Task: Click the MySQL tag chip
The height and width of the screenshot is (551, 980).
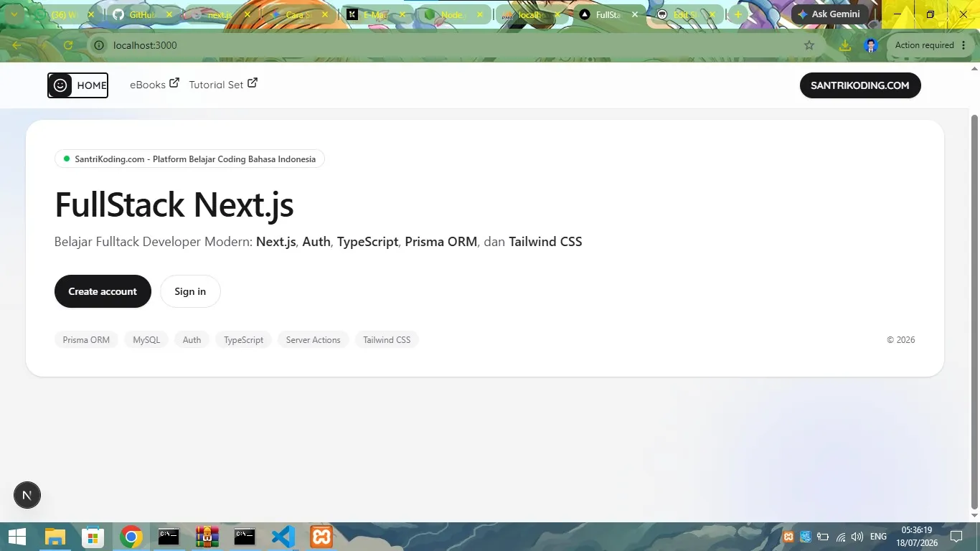Action: click(x=146, y=340)
